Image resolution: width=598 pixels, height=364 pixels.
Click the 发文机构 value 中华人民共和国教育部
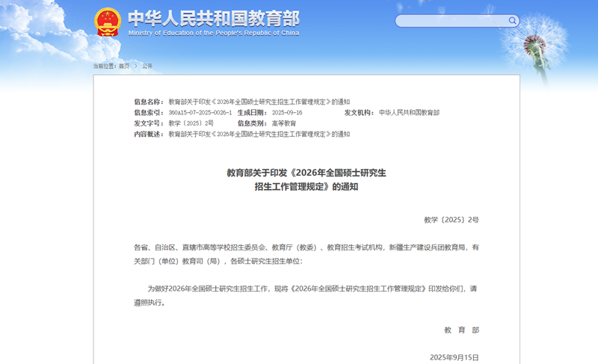tap(409, 112)
